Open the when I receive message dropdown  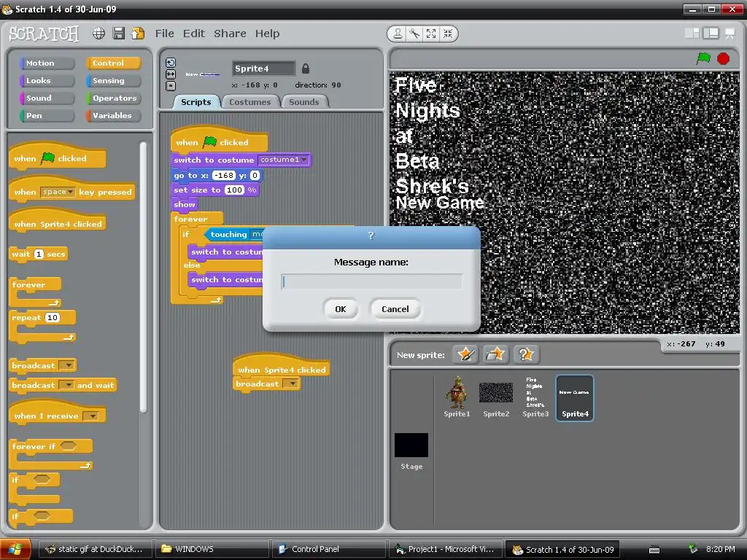(90, 416)
